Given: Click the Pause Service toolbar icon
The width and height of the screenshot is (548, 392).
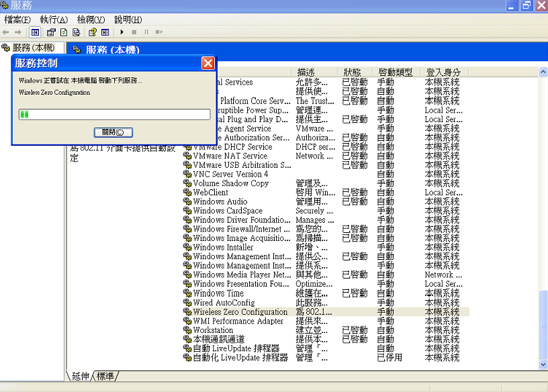Looking at the screenshot, I should click(146, 32).
